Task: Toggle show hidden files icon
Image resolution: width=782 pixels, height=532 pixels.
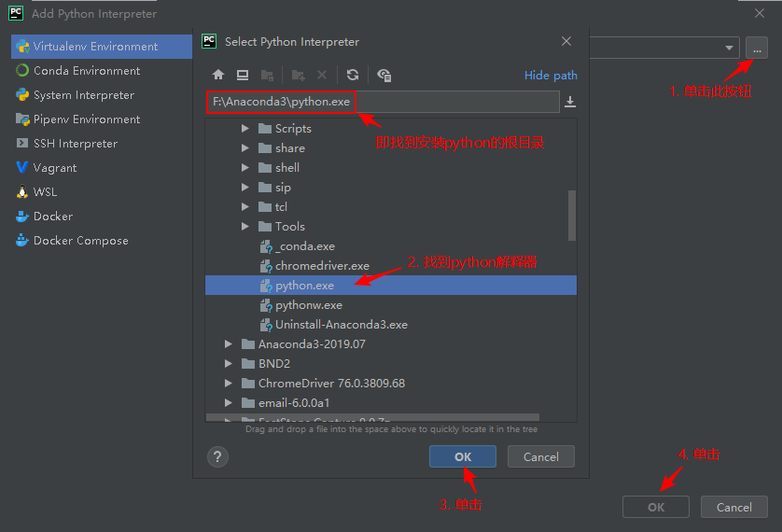Action: [x=384, y=76]
